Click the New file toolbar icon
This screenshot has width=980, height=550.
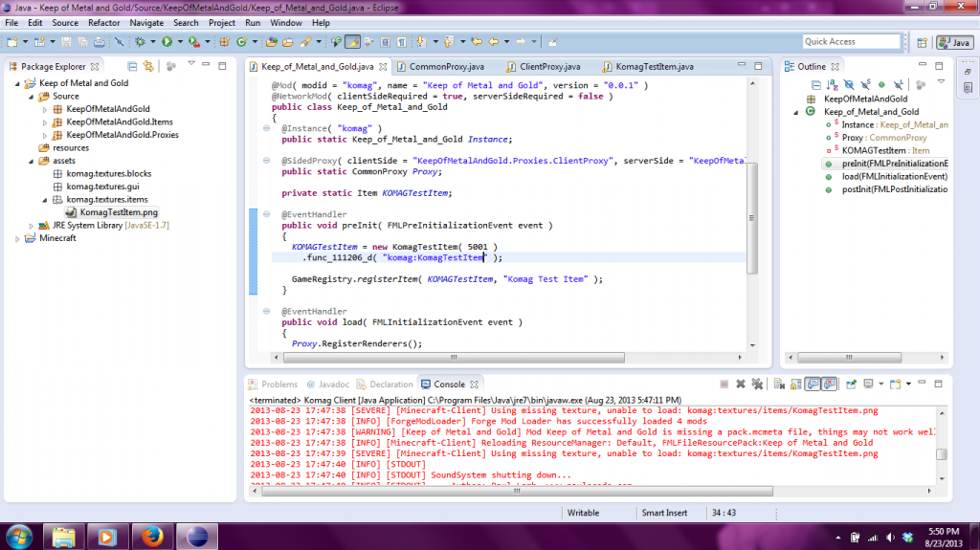point(11,42)
